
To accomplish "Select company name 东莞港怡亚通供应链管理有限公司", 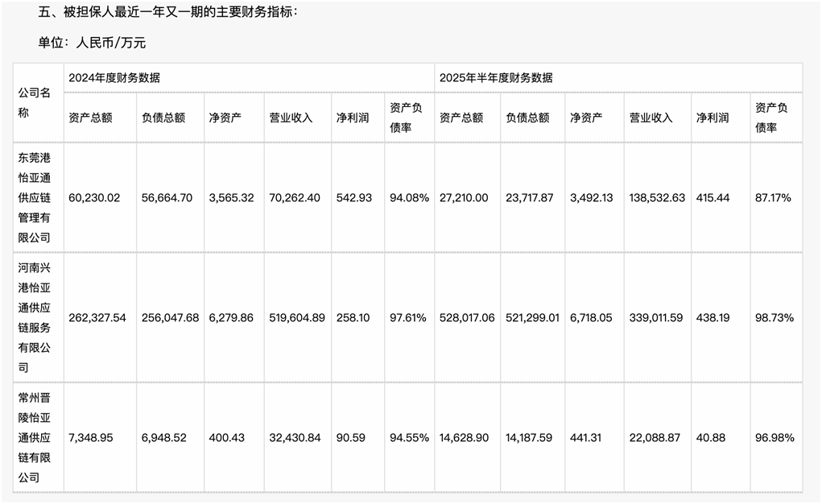I will pyautogui.click(x=35, y=198).
